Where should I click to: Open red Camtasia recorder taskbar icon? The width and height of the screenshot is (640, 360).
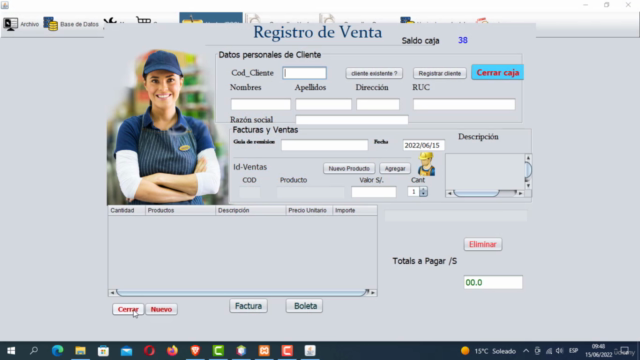click(x=287, y=351)
